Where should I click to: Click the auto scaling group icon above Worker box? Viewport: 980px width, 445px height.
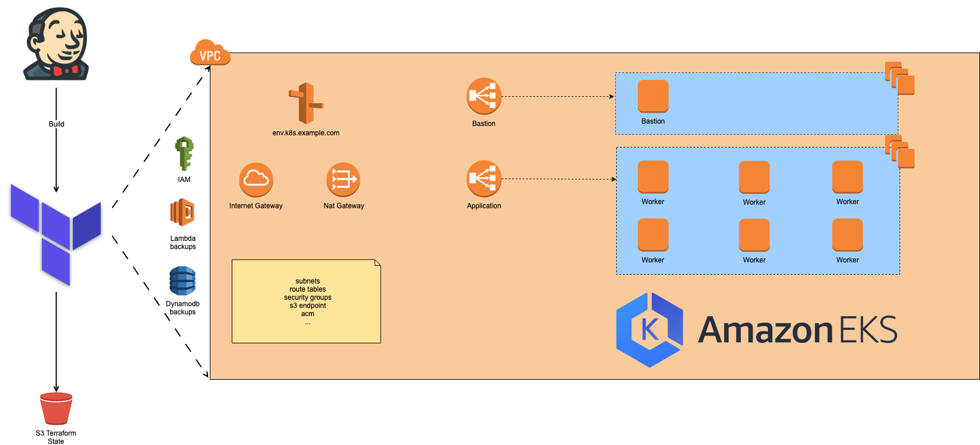click(900, 152)
